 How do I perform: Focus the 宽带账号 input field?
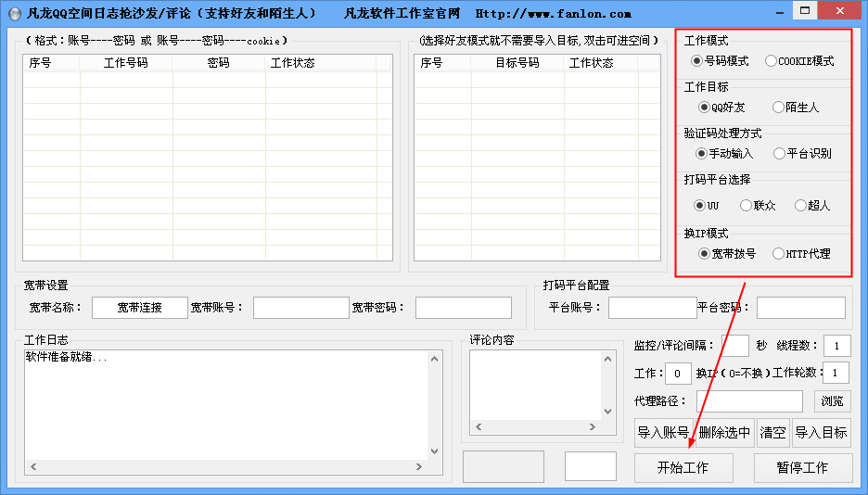(x=301, y=308)
